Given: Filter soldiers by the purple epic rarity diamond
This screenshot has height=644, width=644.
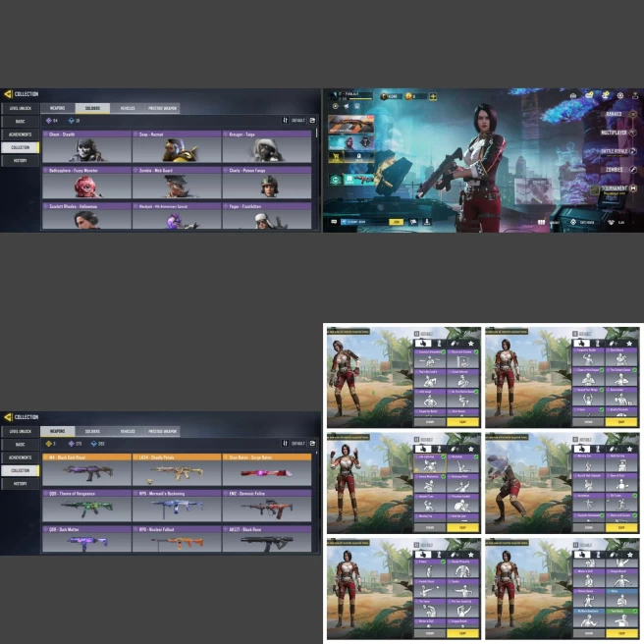Looking at the screenshot, I should pyautogui.click(x=49, y=121).
